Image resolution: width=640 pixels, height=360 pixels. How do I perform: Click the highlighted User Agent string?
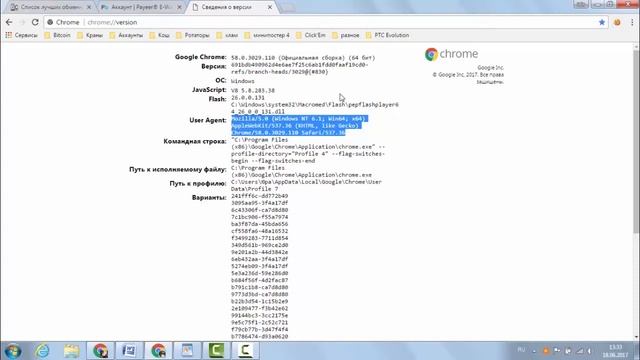300,126
